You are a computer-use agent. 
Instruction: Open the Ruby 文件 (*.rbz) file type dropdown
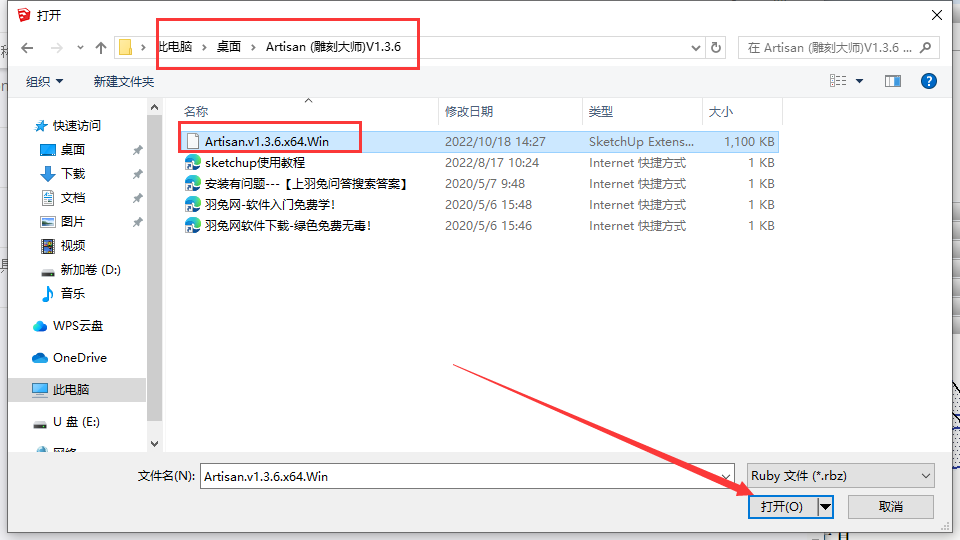pos(840,477)
